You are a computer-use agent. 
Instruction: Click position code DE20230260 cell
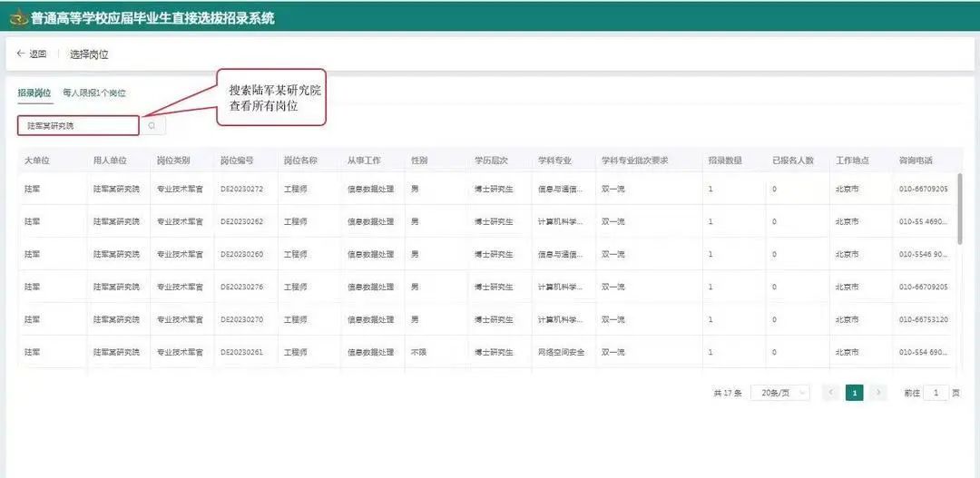[241, 254]
